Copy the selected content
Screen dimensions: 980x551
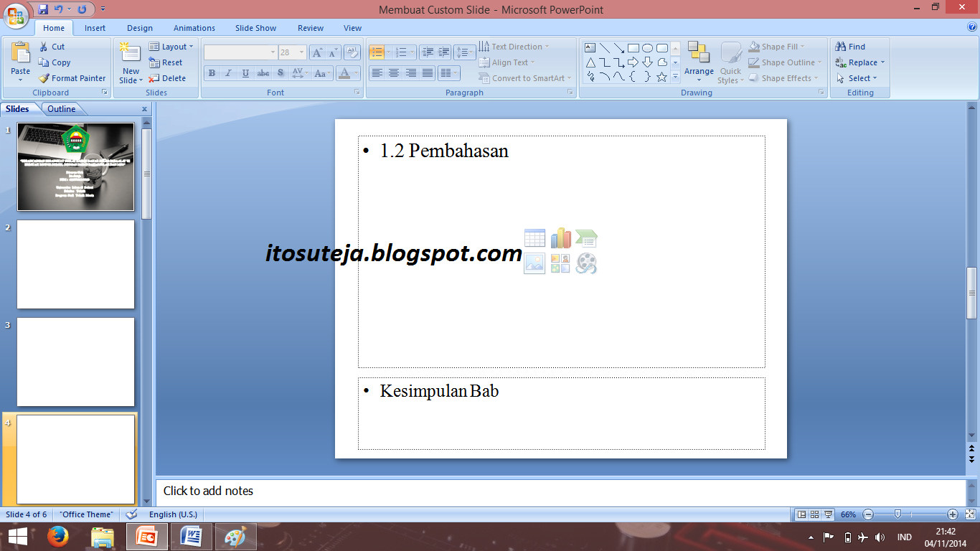click(x=55, y=62)
